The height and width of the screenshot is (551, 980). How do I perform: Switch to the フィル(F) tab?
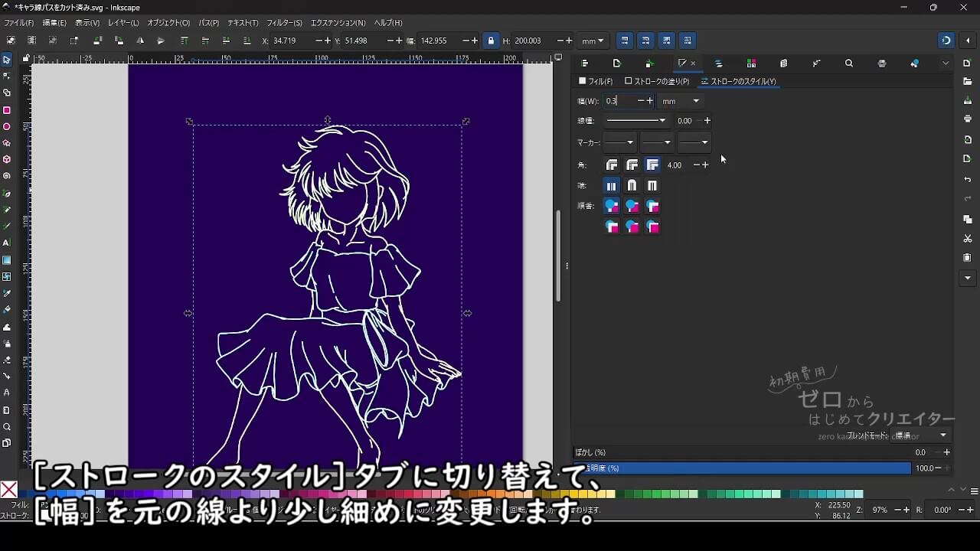(x=596, y=81)
